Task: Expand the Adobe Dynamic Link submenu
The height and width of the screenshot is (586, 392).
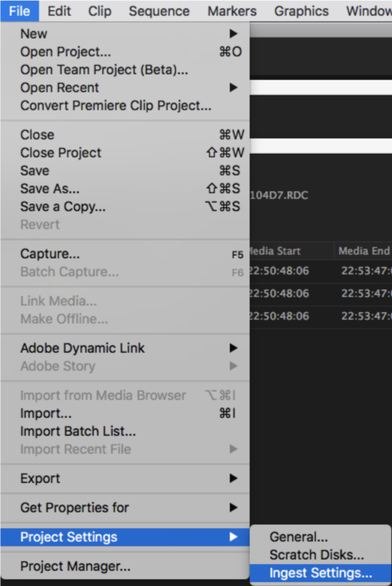Action: pyautogui.click(x=125, y=348)
